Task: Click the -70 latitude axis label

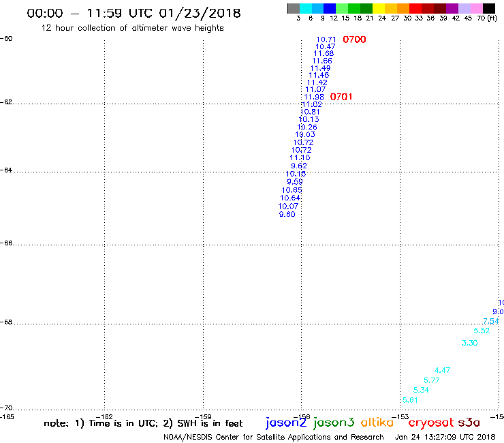Action: pos(6,408)
